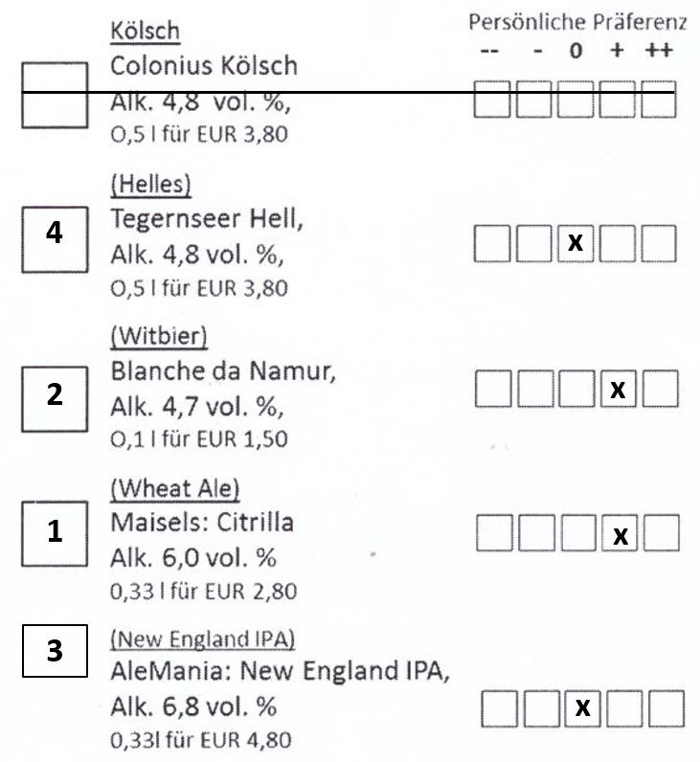
Task: Uncheck the '0' box for AleMania IPA
Action: [582, 708]
